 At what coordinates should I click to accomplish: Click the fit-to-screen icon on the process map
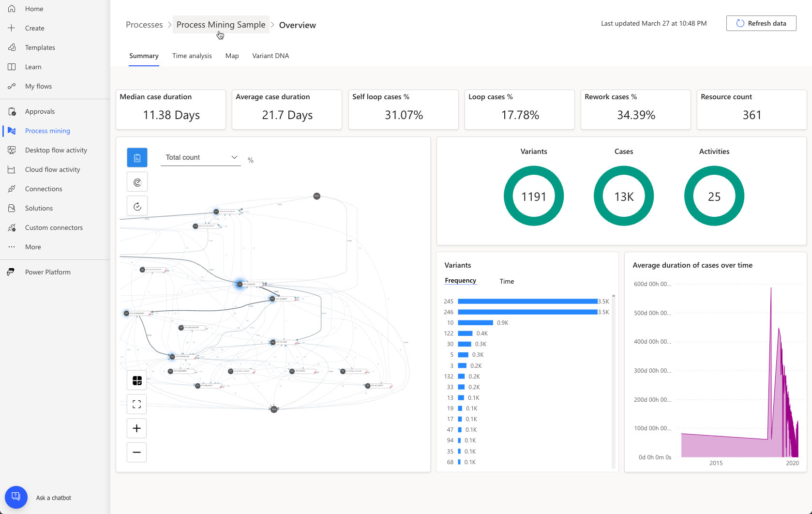coord(137,404)
